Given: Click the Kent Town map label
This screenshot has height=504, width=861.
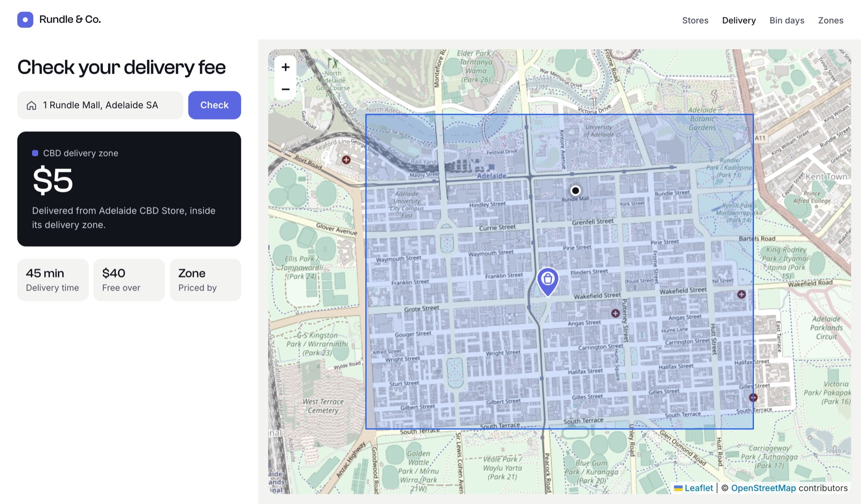Looking at the screenshot, I should coord(826,176).
